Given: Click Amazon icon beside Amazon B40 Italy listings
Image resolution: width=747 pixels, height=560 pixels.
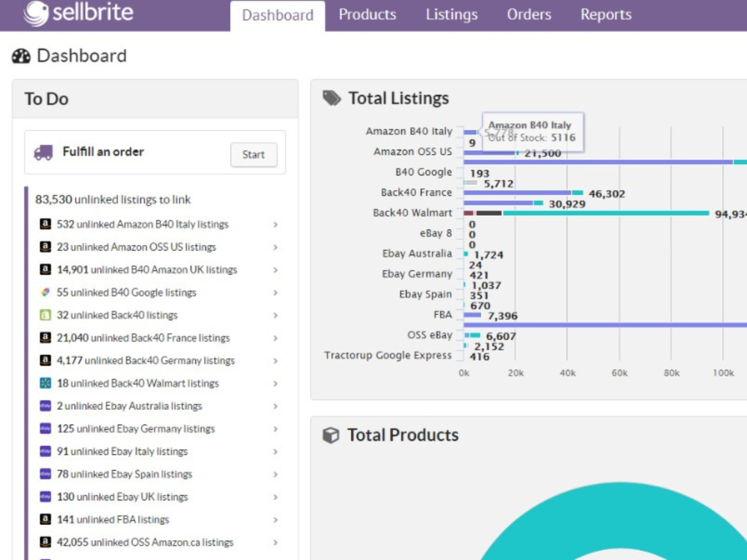Looking at the screenshot, I should click(46, 224).
